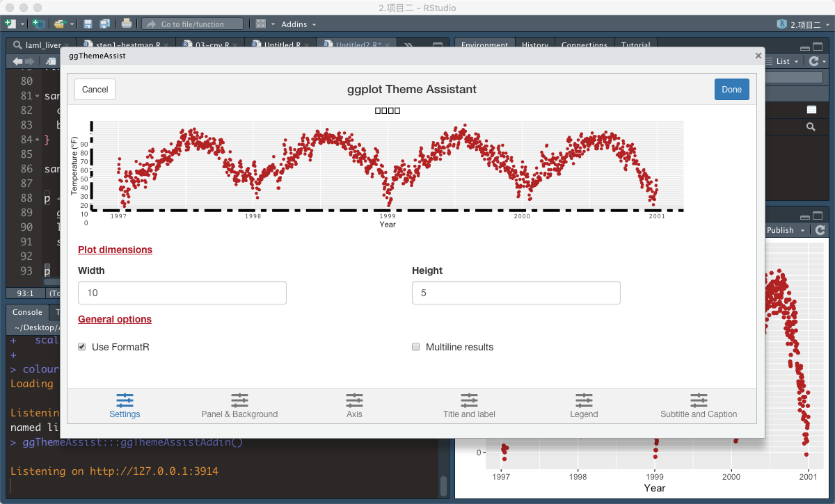Open the Subtitle and Caption tab

pyautogui.click(x=699, y=405)
